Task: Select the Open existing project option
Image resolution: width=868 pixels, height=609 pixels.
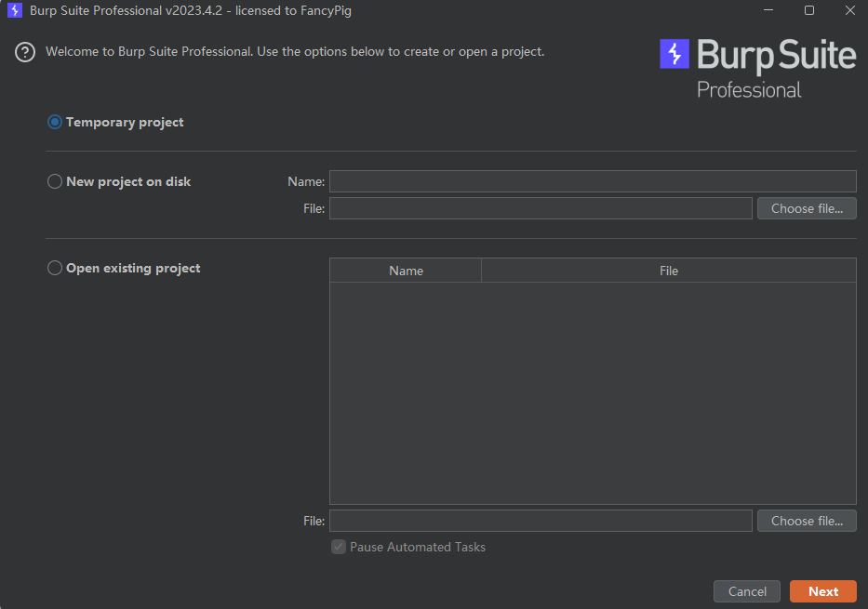Action: click(54, 269)
